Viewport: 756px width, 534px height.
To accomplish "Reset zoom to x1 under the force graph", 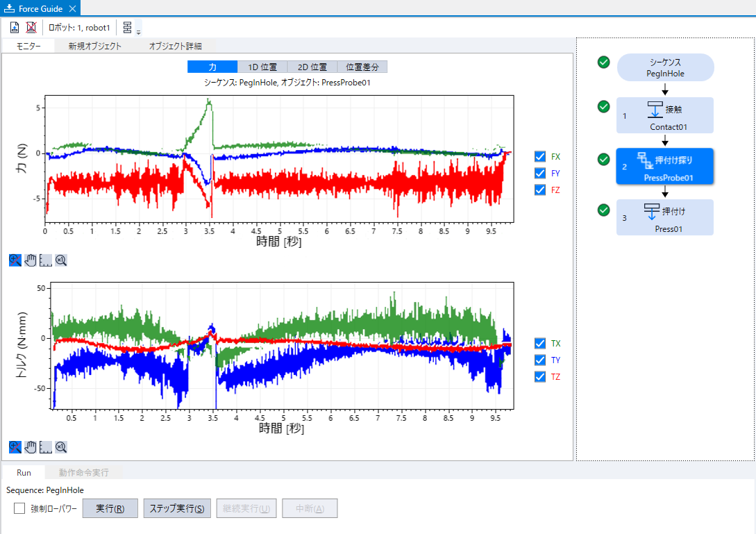I will point(61,260).
